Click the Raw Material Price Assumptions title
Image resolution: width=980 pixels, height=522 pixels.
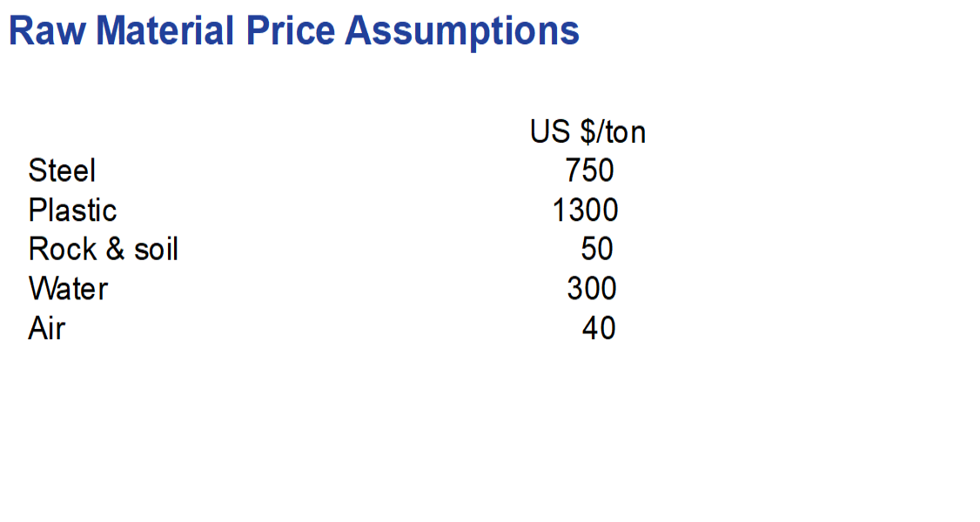click(294, 31)
